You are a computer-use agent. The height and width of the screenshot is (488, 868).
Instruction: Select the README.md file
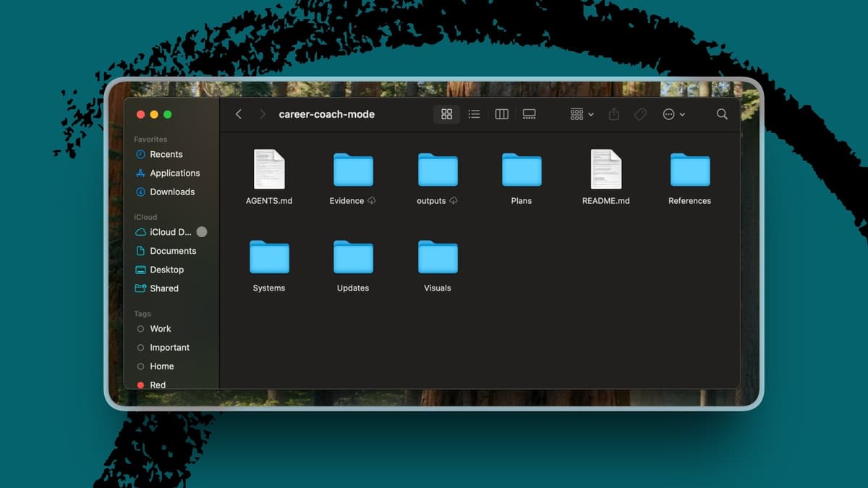pos(606,177)
